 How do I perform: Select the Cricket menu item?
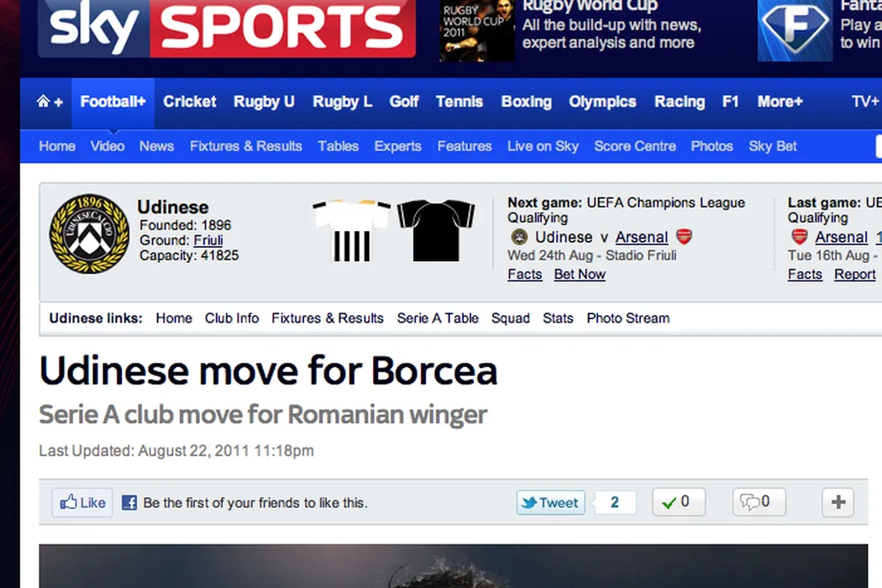tap(190, 102)
